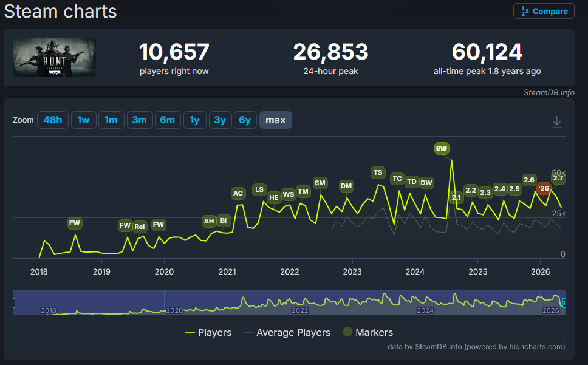Click the TC marker flag
The width and height of the screenshot is (588, 365).
pyautogui.click(x=397, y=179)
